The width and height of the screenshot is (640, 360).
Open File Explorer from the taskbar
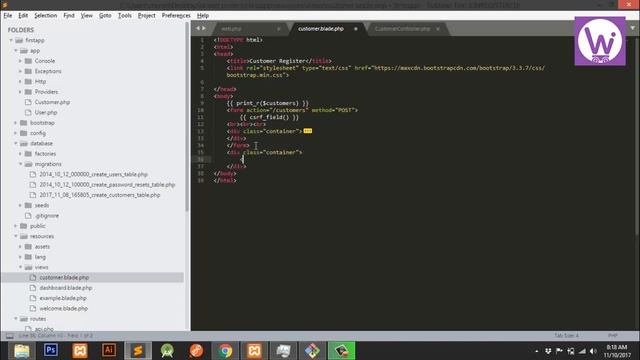pyautogui.click(x=22, y=351)
